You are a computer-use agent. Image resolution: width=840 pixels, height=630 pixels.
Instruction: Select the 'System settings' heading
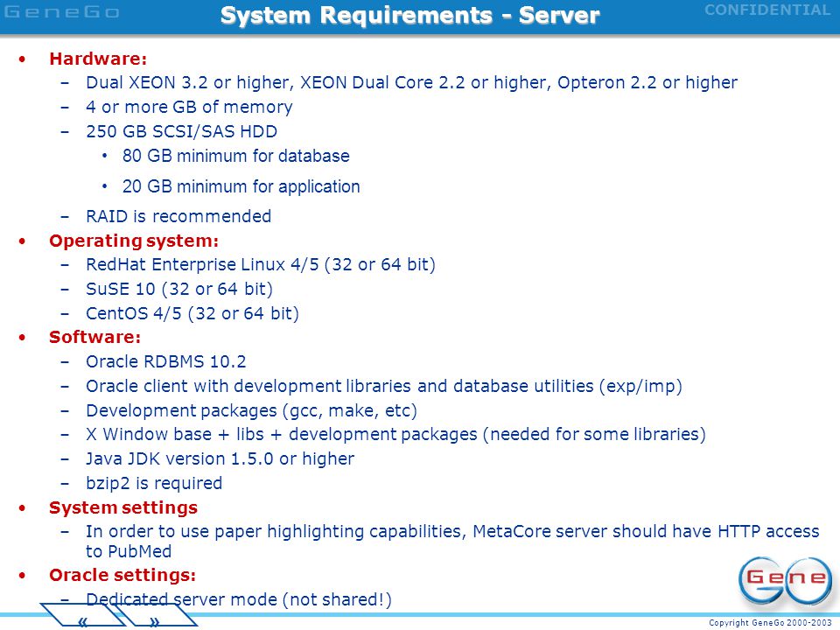[123, 507]
